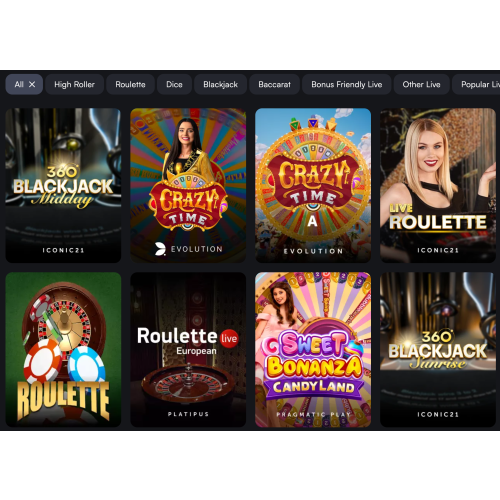The image size is (500, 500).
Task: Open the 360 Blackjack Midday game
Action: [63, 185]
